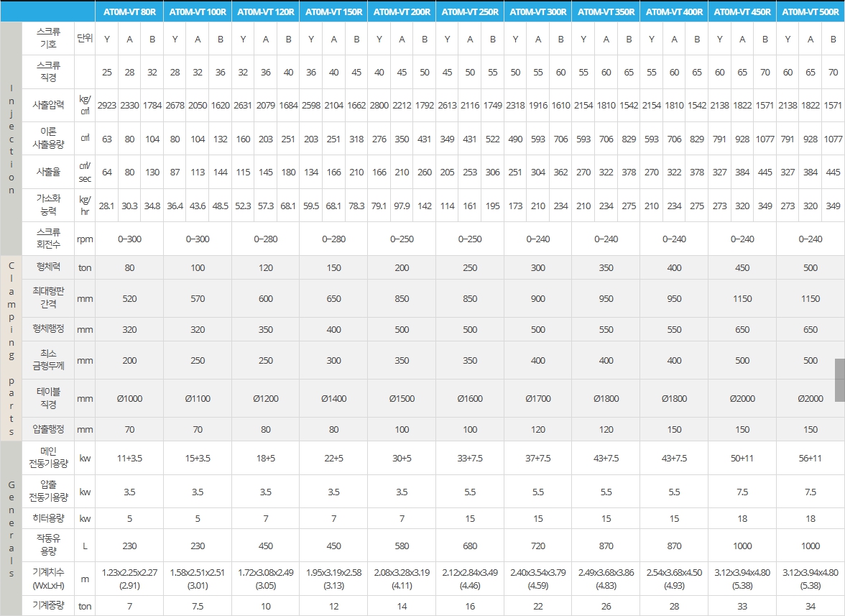This screenshot has height=616, width=845.
Task: Click the ATOM-VT 200R model header
Action: point(402,12)
